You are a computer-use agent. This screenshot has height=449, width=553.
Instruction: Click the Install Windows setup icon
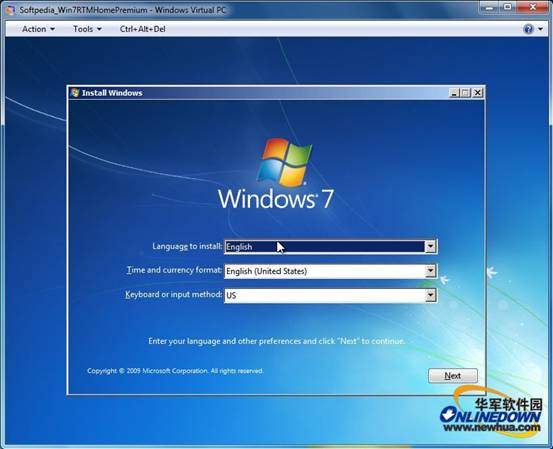pos(75,93)
